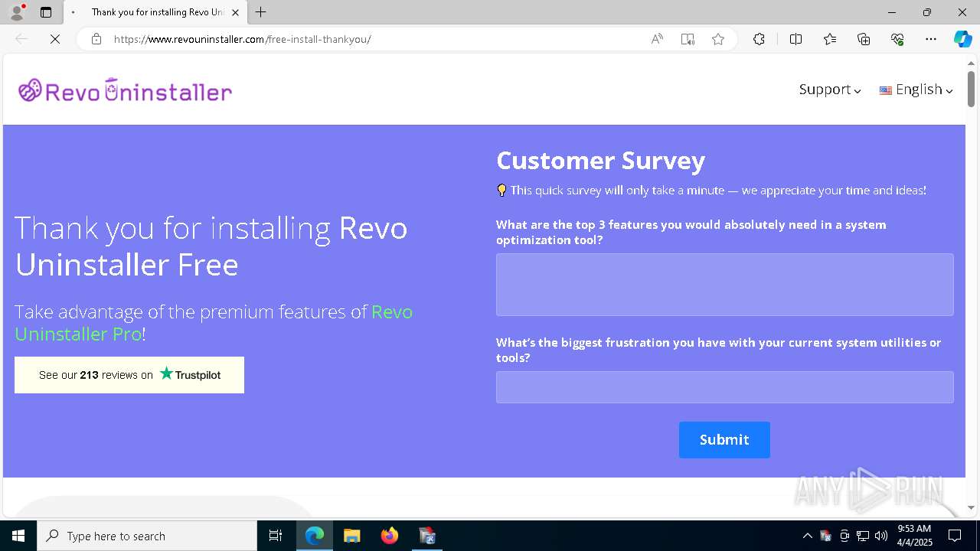The height and width of the screenshot is (551, 980).
Task: Switch to Microsoft Edge in the taskbar
Action: point(315,536)
